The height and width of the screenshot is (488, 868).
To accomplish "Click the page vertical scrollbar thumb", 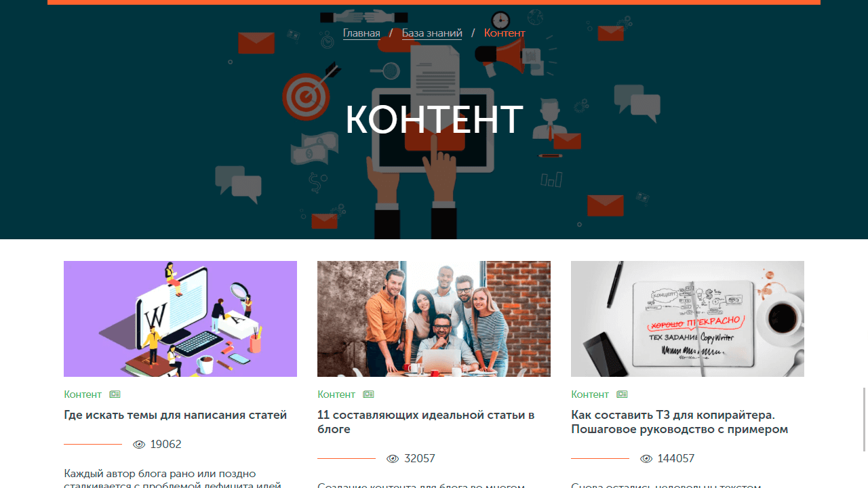I will coord(865,419).
